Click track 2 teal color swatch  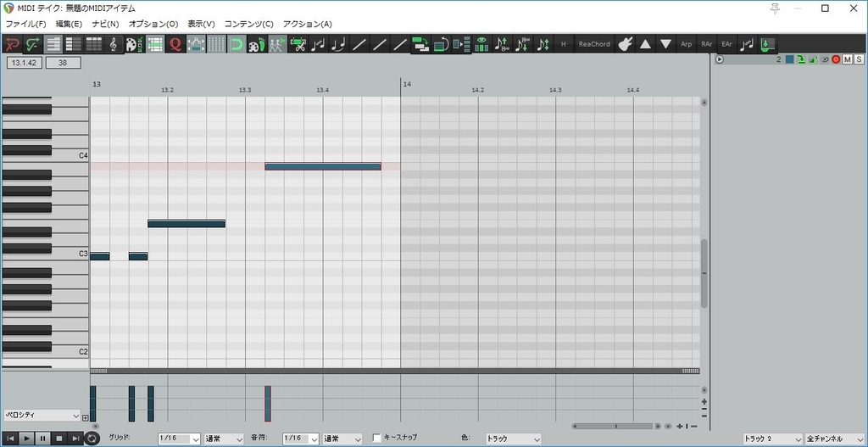[789, 59]
